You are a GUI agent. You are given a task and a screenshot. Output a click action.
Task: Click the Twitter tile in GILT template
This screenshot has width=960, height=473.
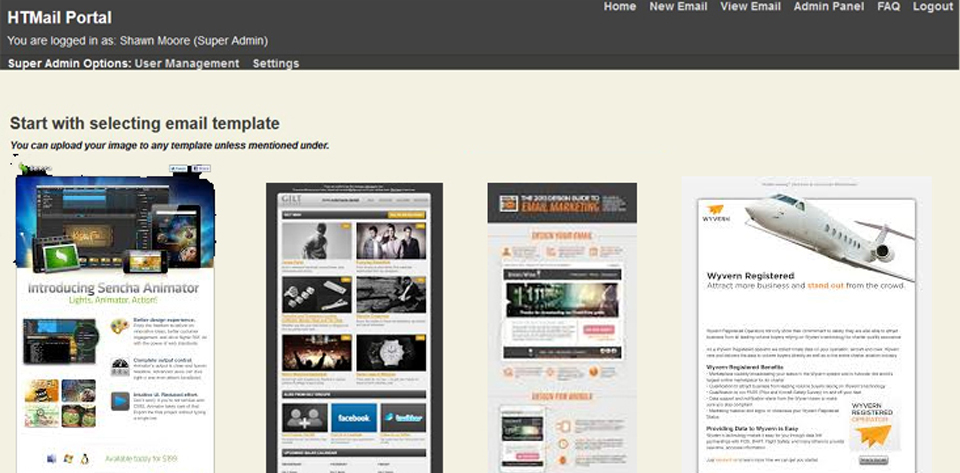point(403,417)
